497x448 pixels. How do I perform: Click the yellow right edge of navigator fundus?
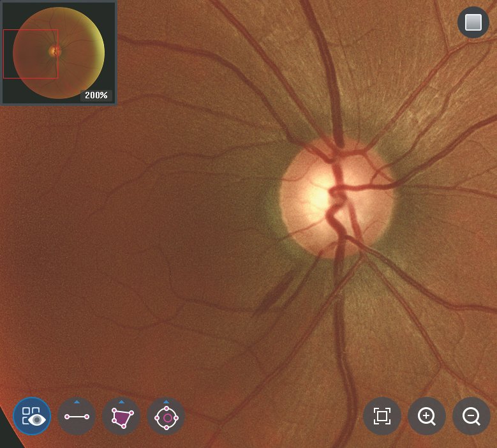[100, 51]
